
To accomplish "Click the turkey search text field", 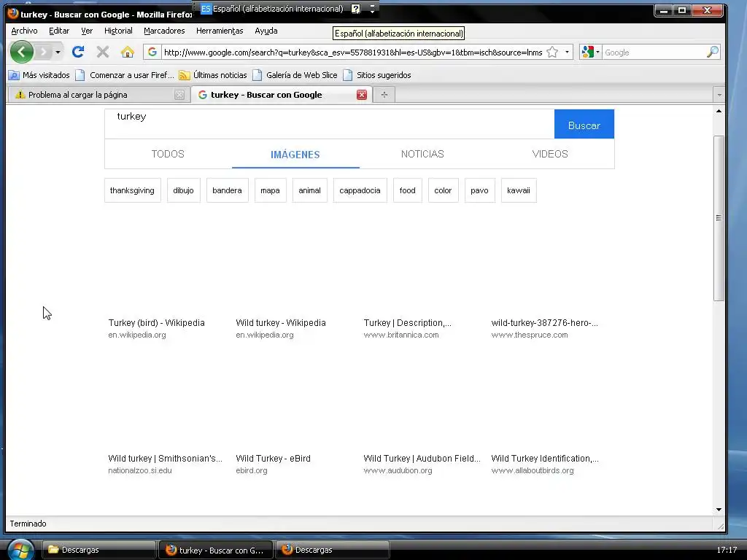I will coord(329,124).
